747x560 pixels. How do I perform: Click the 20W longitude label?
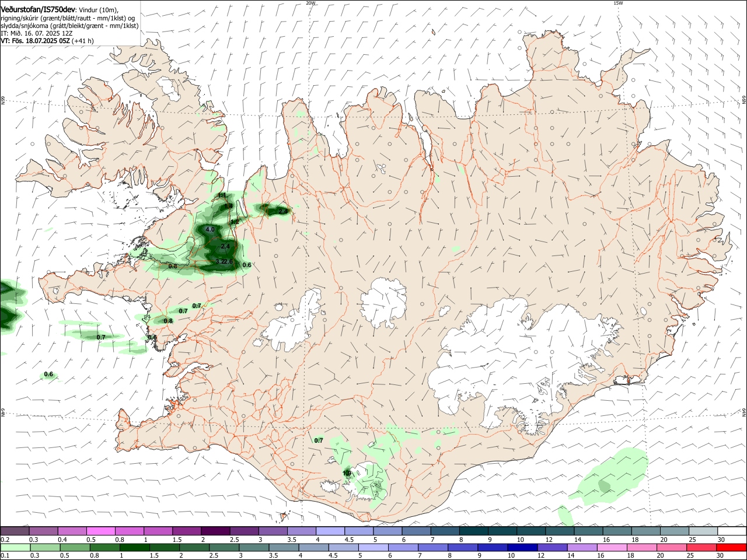click(310, 3)
